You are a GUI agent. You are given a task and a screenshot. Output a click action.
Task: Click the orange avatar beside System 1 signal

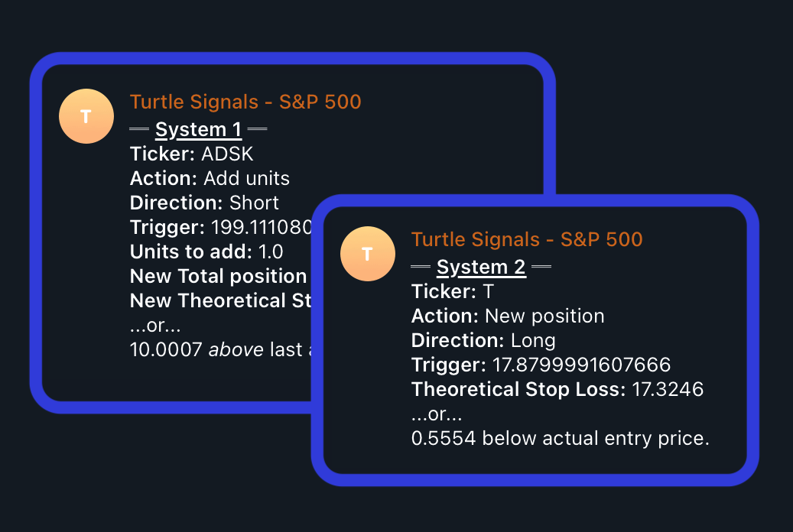(x=86, y=115)
